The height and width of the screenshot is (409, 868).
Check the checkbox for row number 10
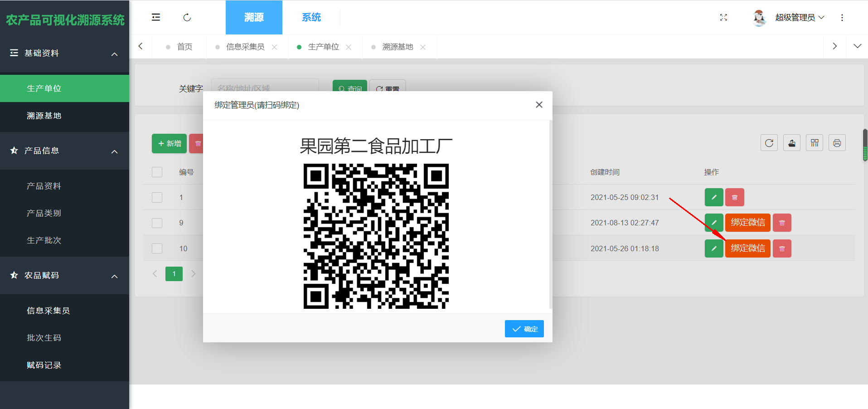click(157, 248)
